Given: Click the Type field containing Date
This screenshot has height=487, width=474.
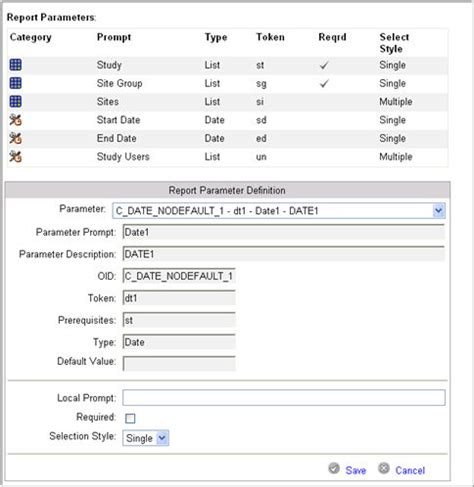Looking at the screenshot, I should click(179, 342).
